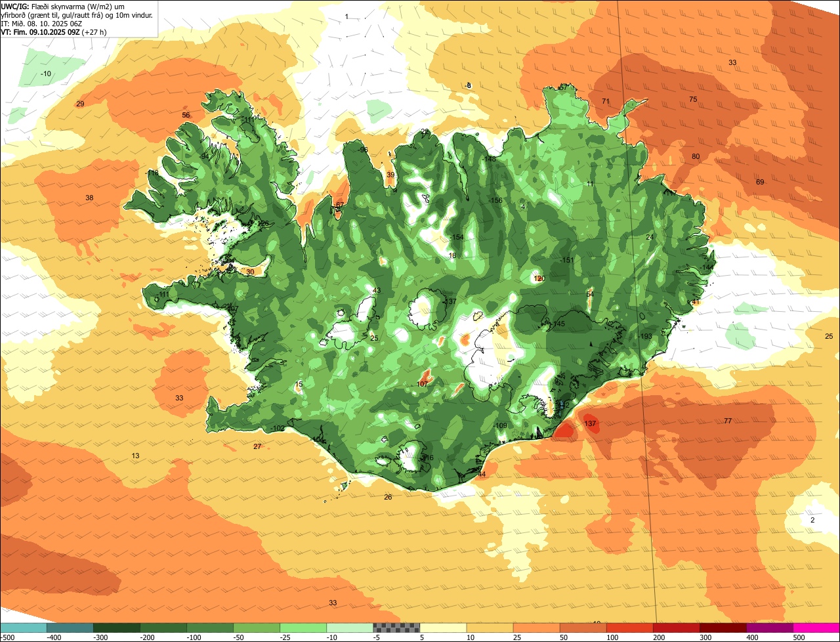
Task: Click the map value '120' in the orange spot
Action: pyautogui.click(x=539, y=278)
